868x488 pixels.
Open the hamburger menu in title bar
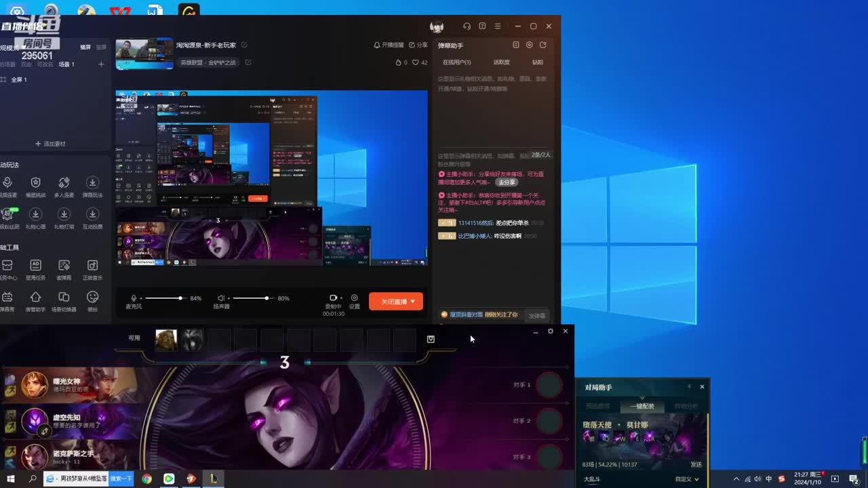pyautogui.click(x=498, y=26)
